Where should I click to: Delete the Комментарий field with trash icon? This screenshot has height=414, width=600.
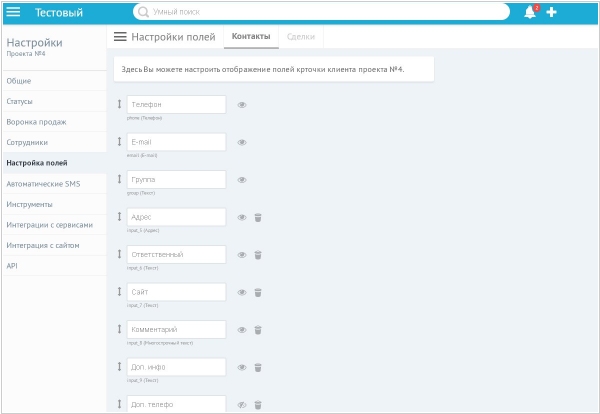tap(258, 330)
